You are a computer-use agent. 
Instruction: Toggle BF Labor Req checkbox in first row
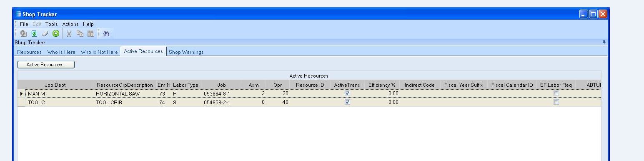[x=556, y=94]
